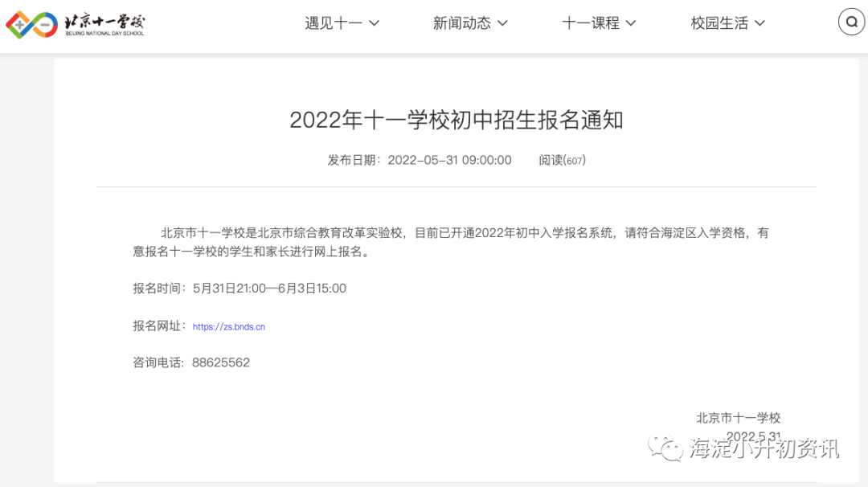Click the phone number 88625562
The width and height of the screenshot is (868, 487).
(x=221, y=363)
